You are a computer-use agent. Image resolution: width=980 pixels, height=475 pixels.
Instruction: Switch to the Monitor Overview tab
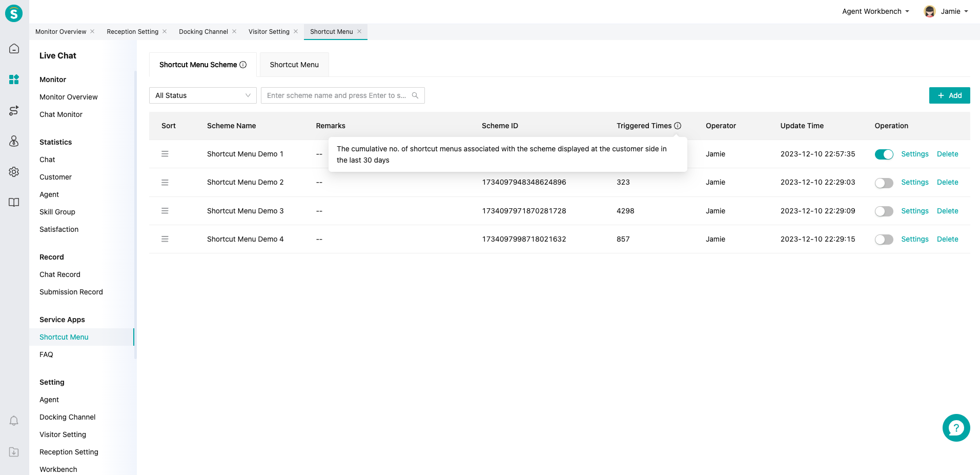[60, 31]
